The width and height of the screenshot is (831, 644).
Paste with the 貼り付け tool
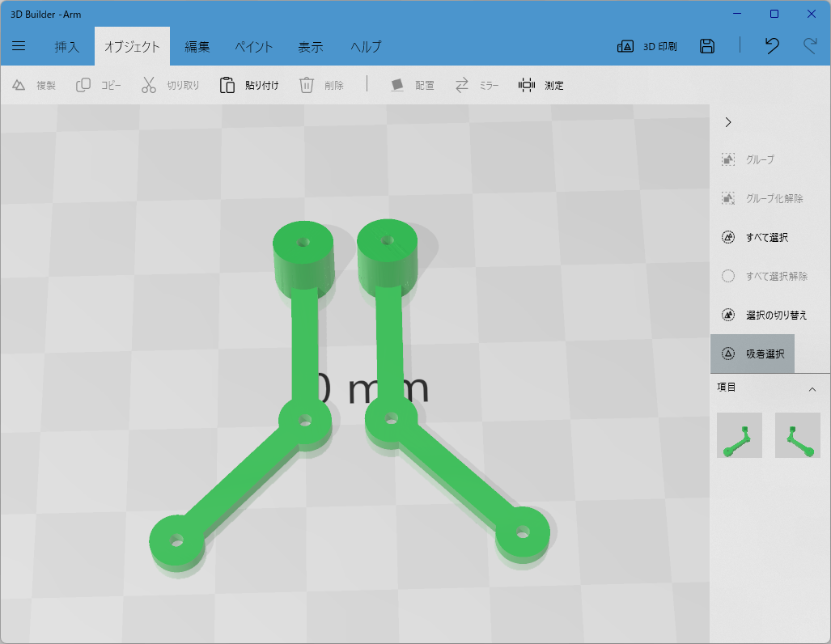pyautogui.click(x=249, y=85)
